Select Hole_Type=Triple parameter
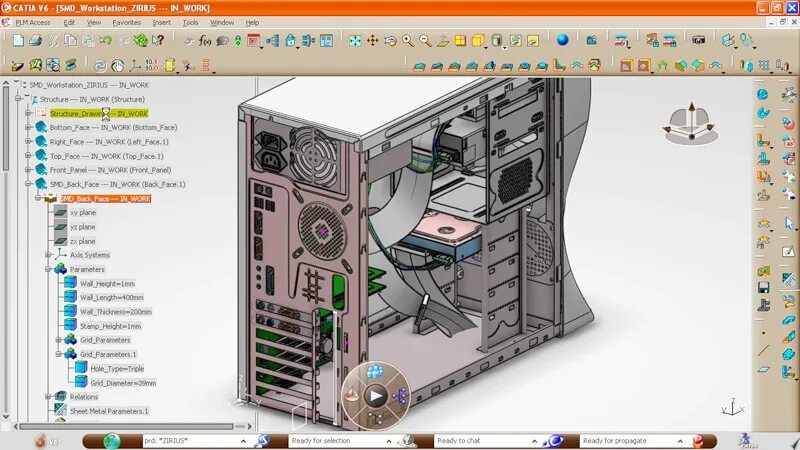 117,368
